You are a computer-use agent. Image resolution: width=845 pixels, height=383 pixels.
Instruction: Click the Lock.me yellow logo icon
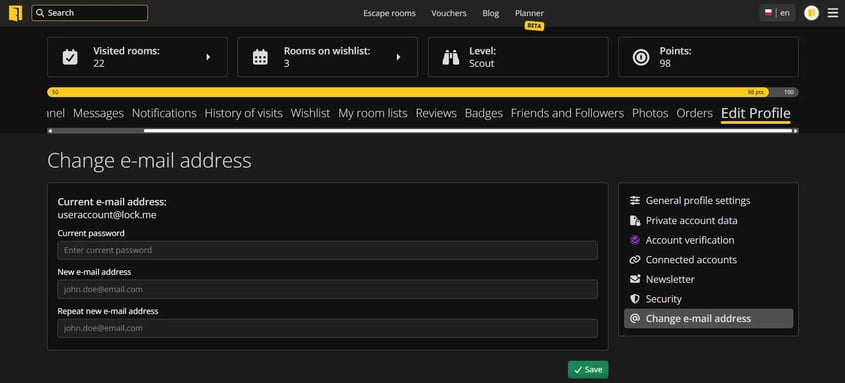[x=16, y=13]
